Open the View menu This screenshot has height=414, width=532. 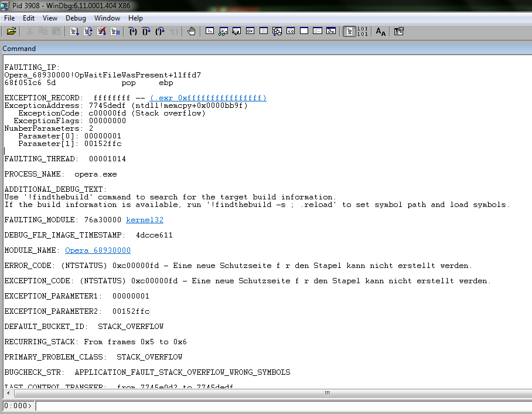[x=50, y=18]
